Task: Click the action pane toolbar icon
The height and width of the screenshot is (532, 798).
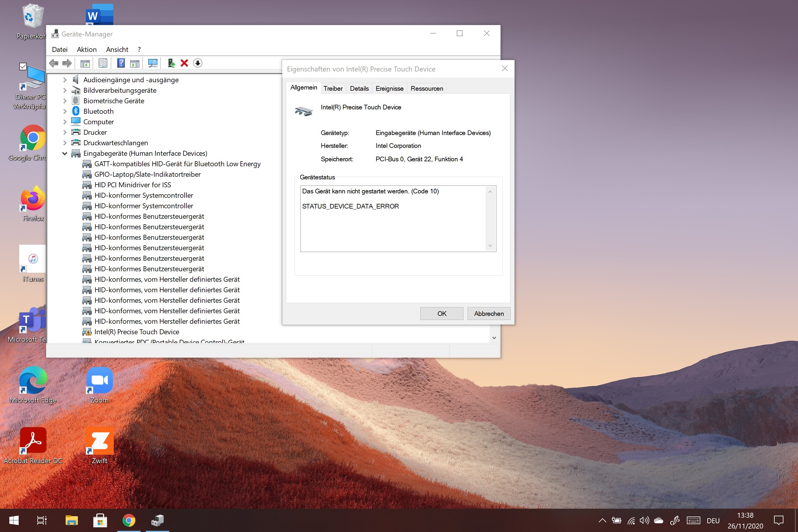Action: click(135, 63)
